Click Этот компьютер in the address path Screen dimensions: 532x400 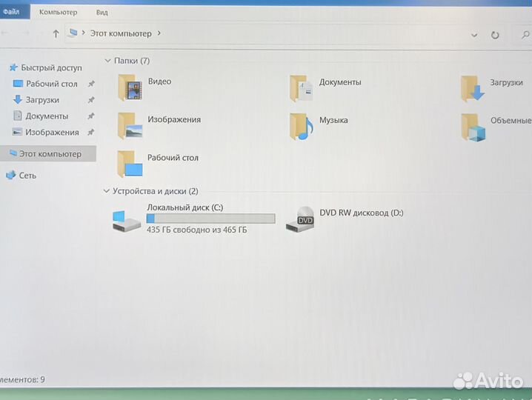121,33
